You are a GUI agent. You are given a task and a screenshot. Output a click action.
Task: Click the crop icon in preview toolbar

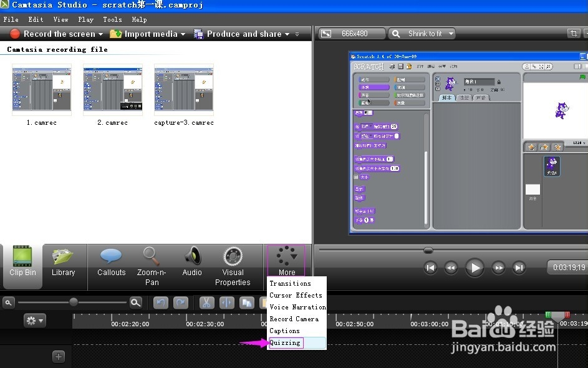[574, 34]
